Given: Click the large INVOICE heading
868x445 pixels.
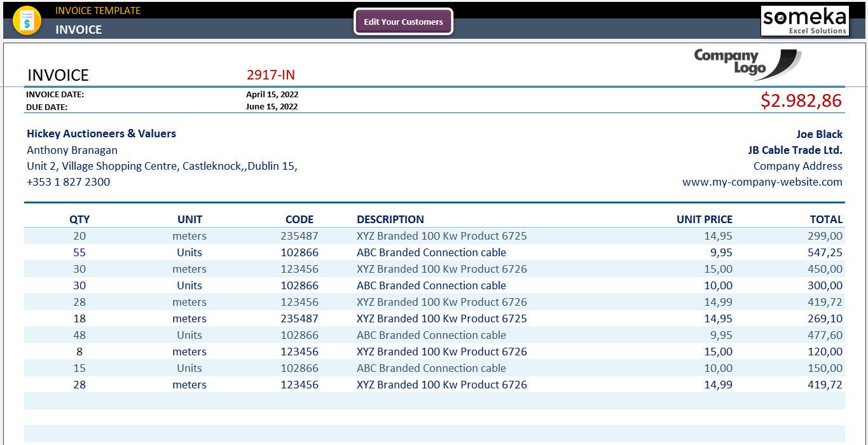Looking at the screenshot, I should pos(58,75).
